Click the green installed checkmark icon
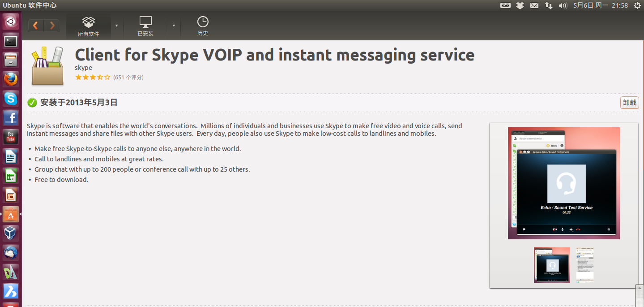Image resolution: width=644 pixels, height=307 pixels. (32, 103)
